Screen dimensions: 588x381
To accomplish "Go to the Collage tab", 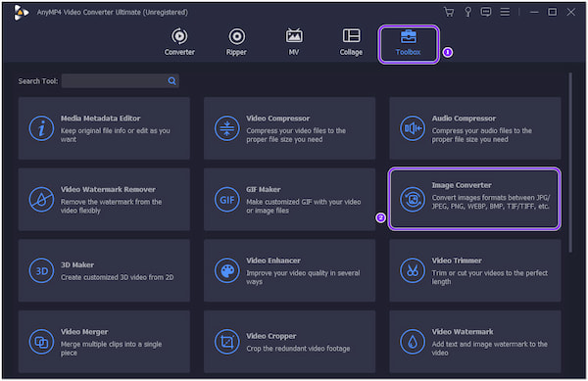I will click(352, 42).
